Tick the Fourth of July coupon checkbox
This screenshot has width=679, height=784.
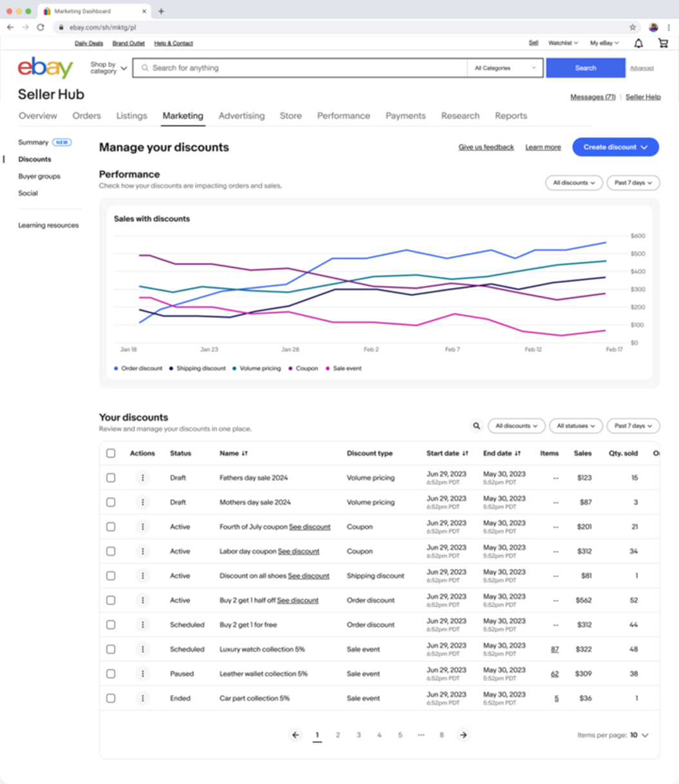coord(111,527)
